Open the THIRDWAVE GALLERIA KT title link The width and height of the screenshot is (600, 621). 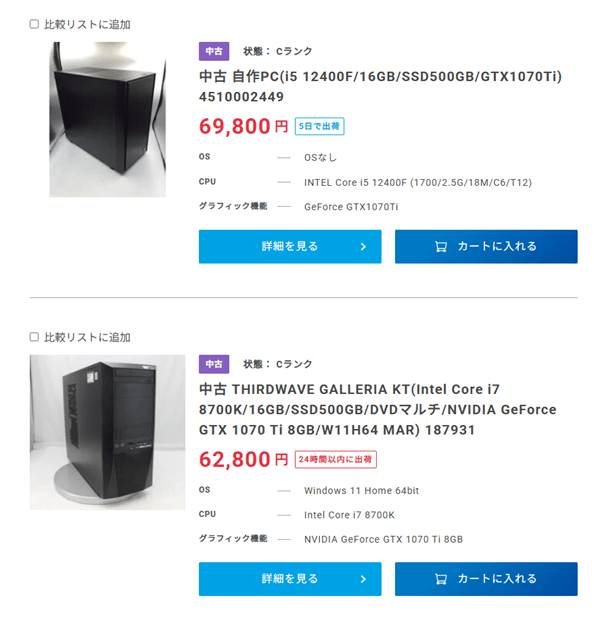click(x=378, y=410)
